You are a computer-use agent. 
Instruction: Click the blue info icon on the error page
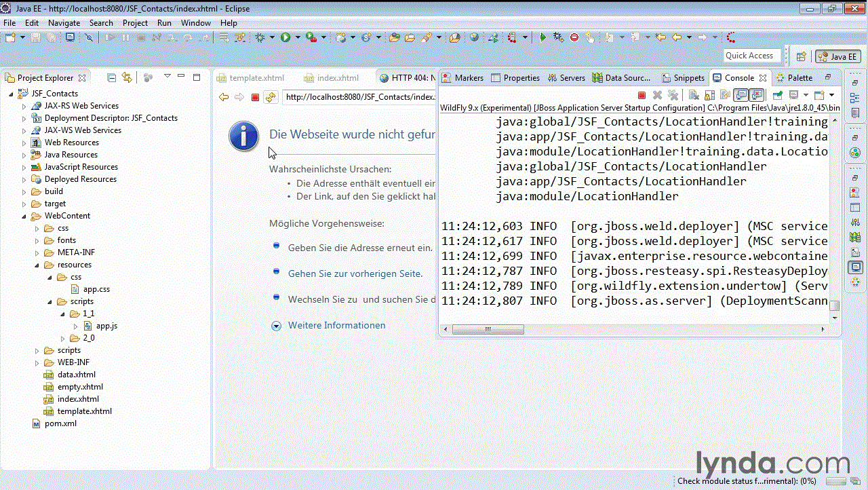[243, 136]
